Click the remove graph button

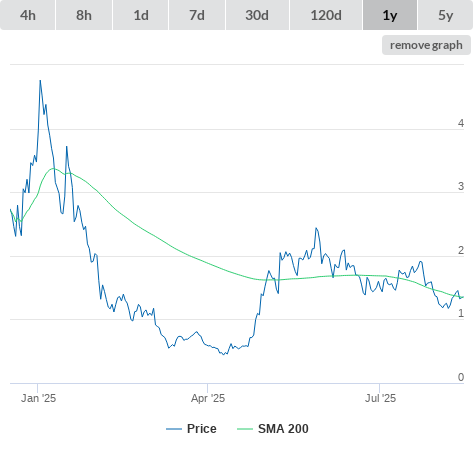coord(426,45)
